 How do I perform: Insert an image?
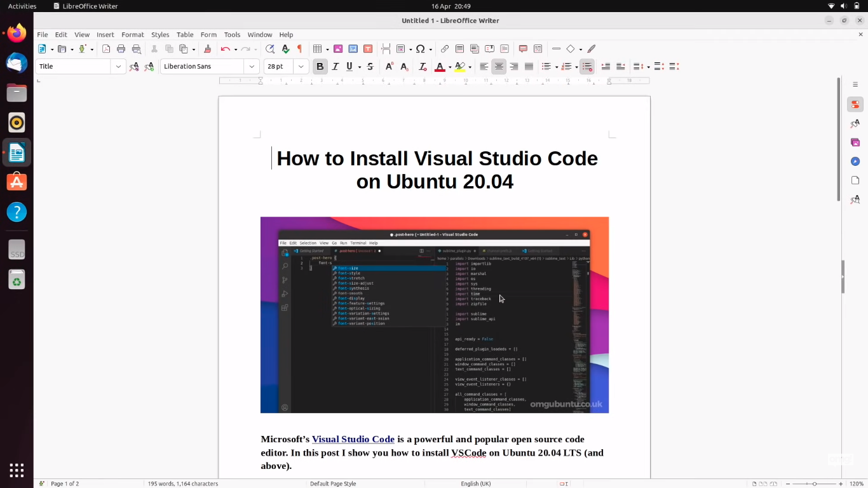pos(338,49)
